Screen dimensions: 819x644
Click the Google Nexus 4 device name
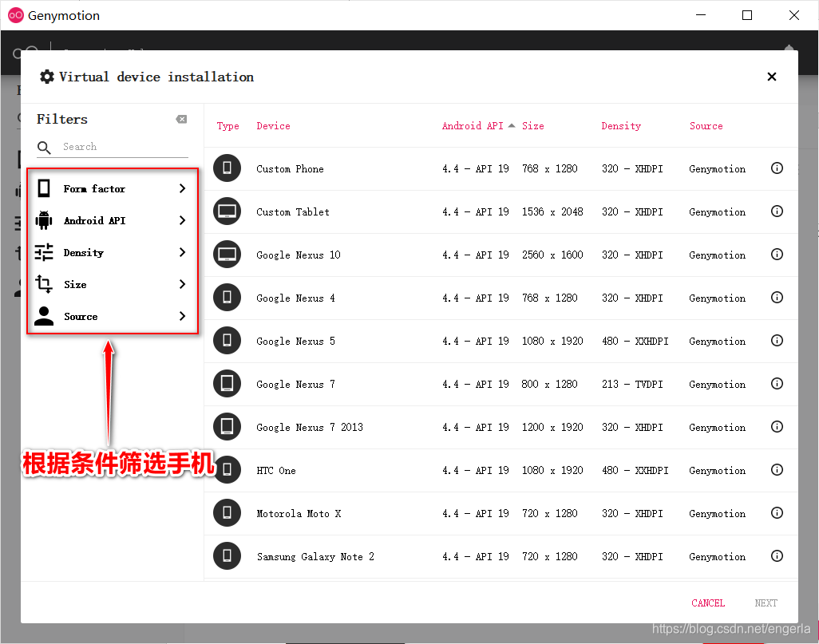(x=295, y=298)
